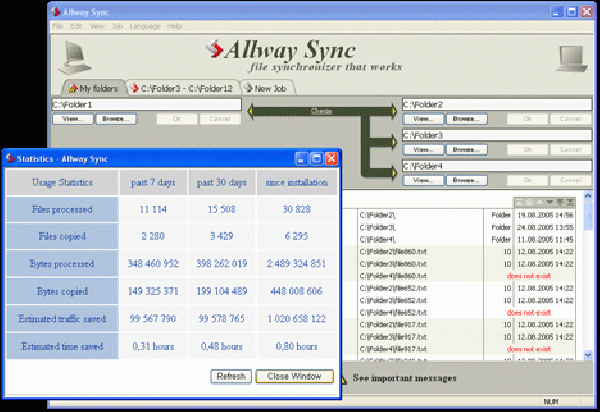Viewport: 600px width, 412px height.
Task: Click the Close Window button
Action: tap(294, 376)
